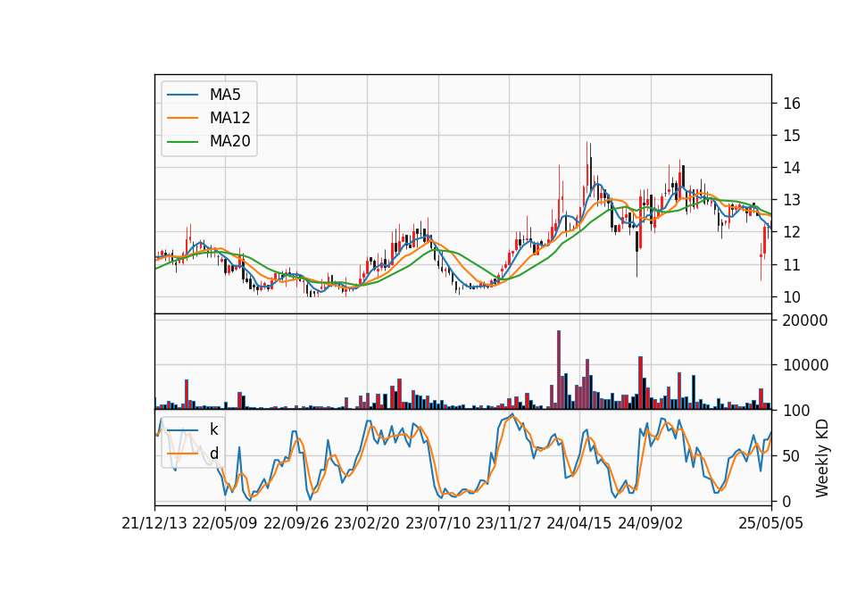Screen dimensions: 857x616
Task: Click the green MA20 legend line sample
Action: [182, 141]
